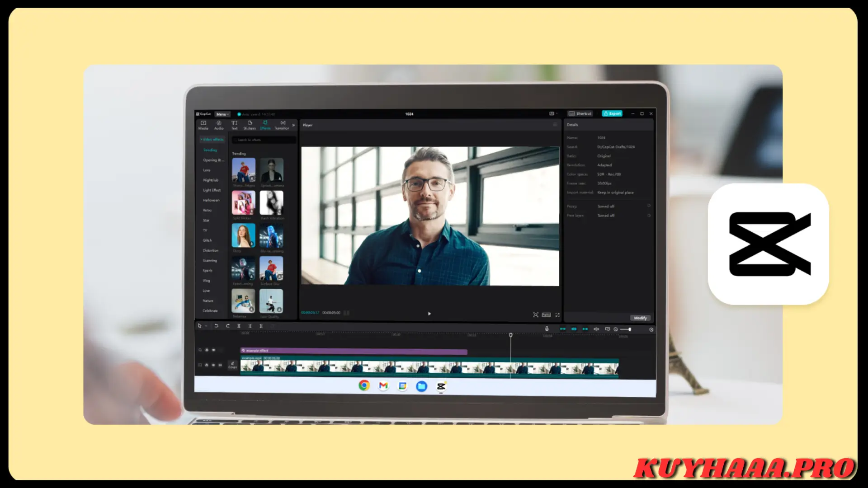Select the Opening & closing category
868x488 pixels.
coord(213,160)
